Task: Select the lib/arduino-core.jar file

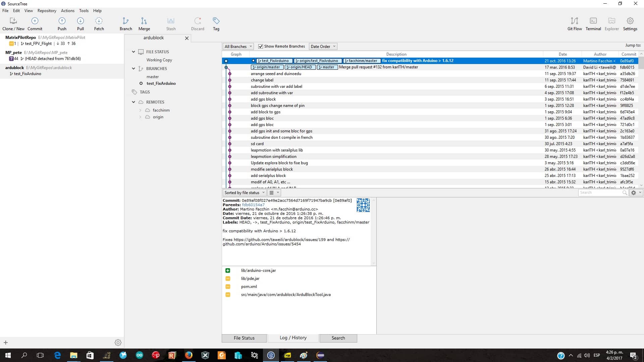Action: [x=258, y=270]
